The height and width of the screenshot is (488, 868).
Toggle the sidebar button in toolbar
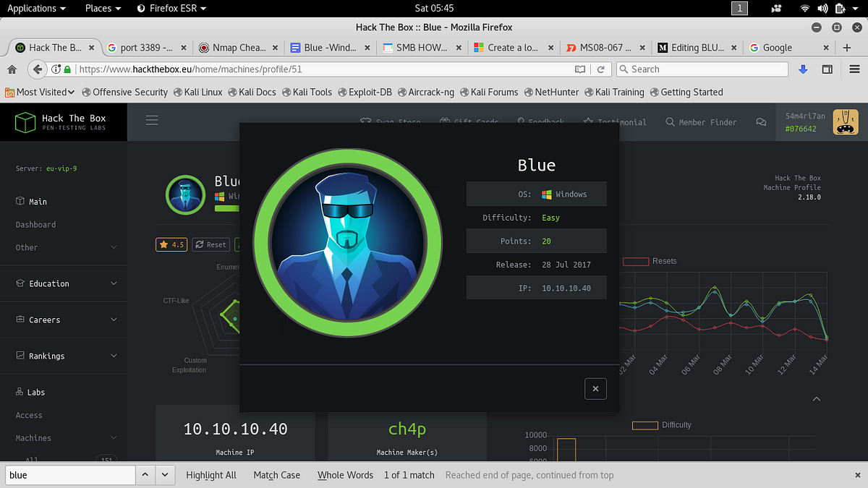tap(827, 69)
